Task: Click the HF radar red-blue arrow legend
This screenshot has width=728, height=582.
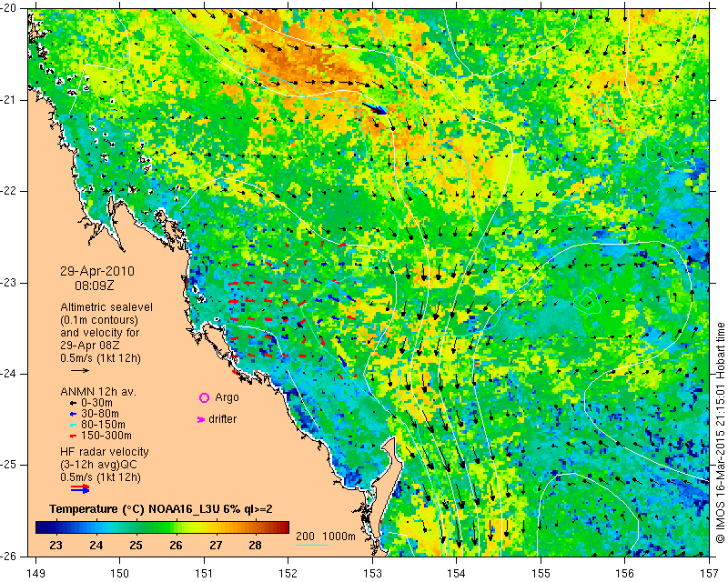Action: [x=80, y=488]
